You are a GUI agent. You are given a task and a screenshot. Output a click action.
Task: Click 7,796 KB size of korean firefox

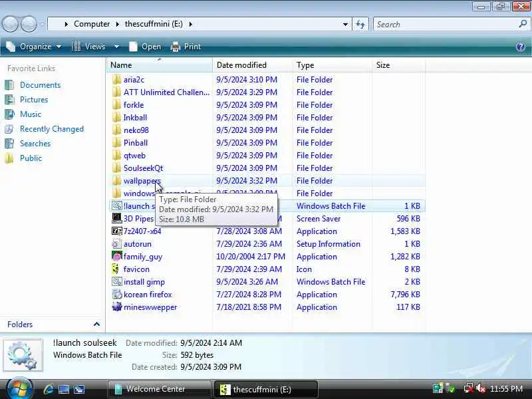[405, 295]
